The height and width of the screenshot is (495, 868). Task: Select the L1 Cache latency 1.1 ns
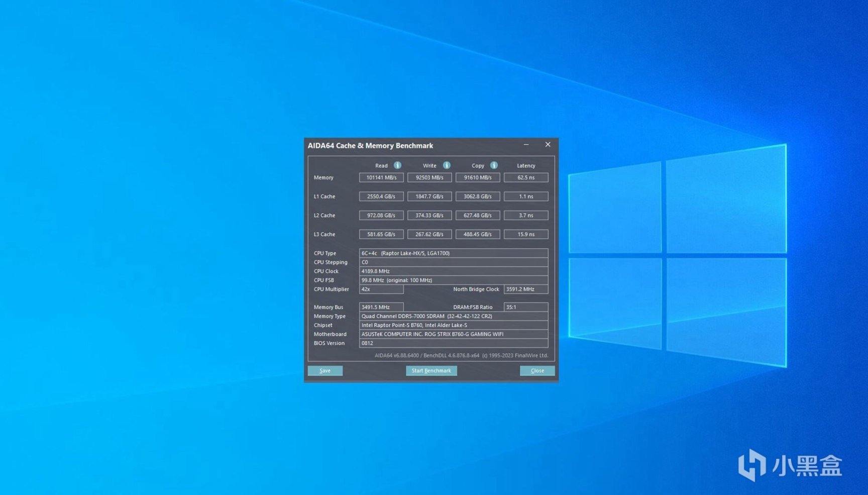(526, 196)
